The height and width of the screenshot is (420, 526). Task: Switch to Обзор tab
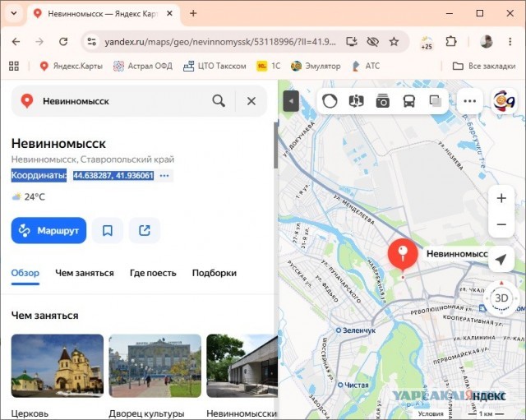pos(25,273)
